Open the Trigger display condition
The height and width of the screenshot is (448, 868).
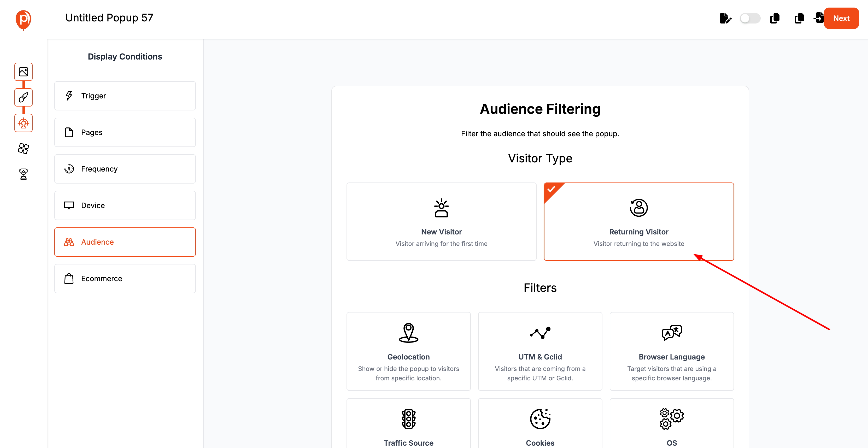tap(125, 96)
